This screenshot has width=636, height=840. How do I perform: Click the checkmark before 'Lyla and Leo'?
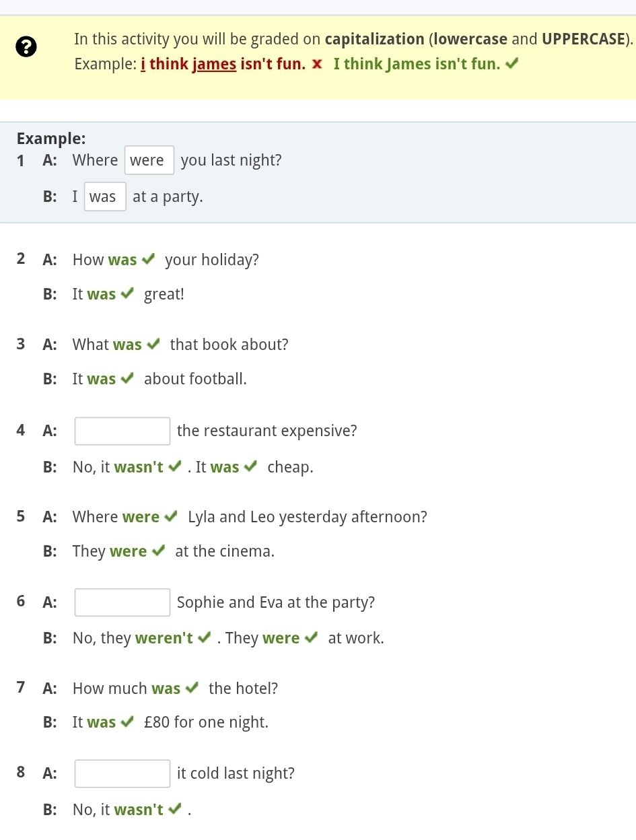click(x=171, y=517)
